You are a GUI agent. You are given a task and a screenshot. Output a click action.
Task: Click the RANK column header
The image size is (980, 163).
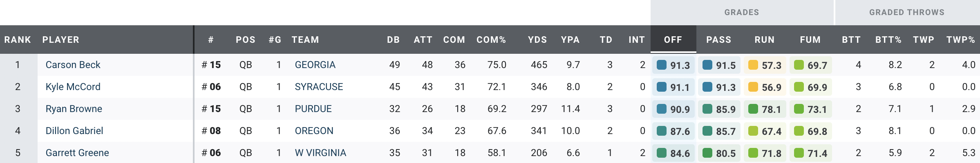tap(18, 40)
